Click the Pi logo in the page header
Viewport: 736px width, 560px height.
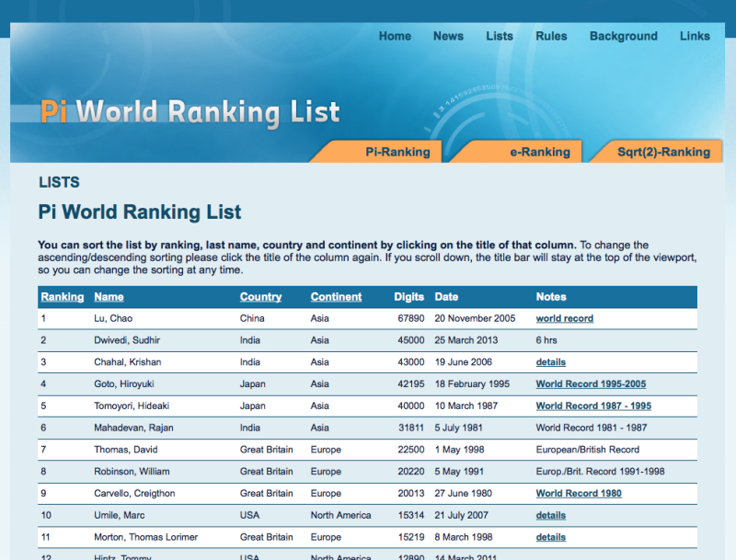pyautogui.click(x=52, y=110)
